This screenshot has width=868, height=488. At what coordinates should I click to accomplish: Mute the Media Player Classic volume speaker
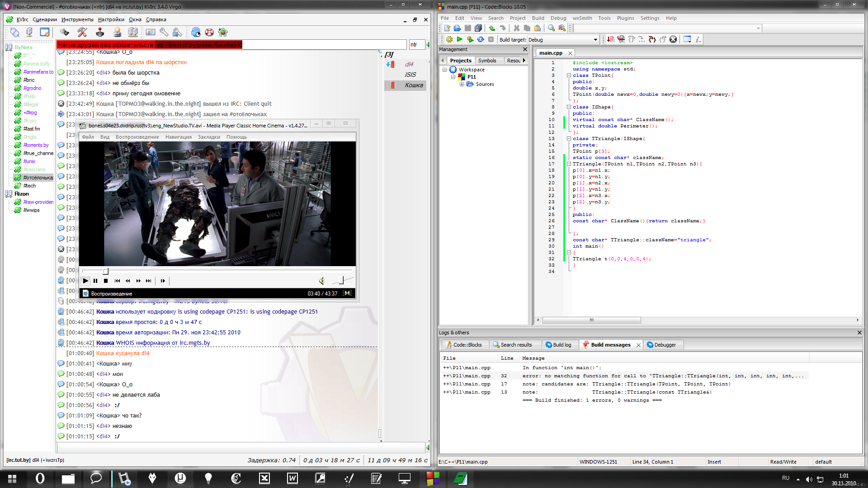(321, 281)
